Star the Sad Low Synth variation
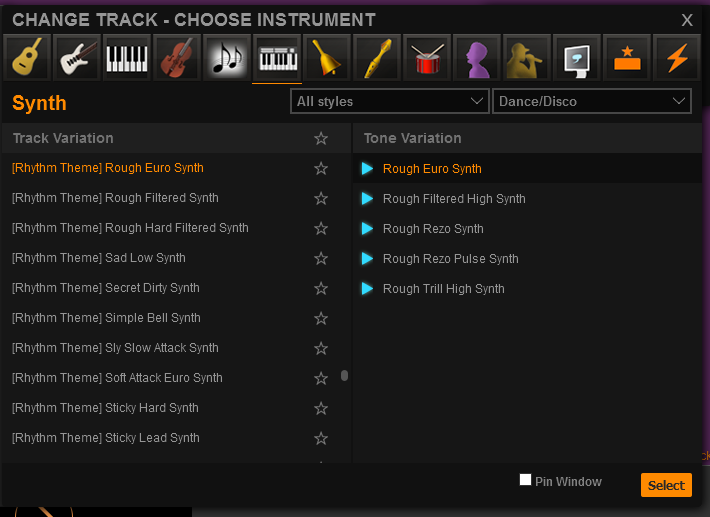 click(321, 258)
